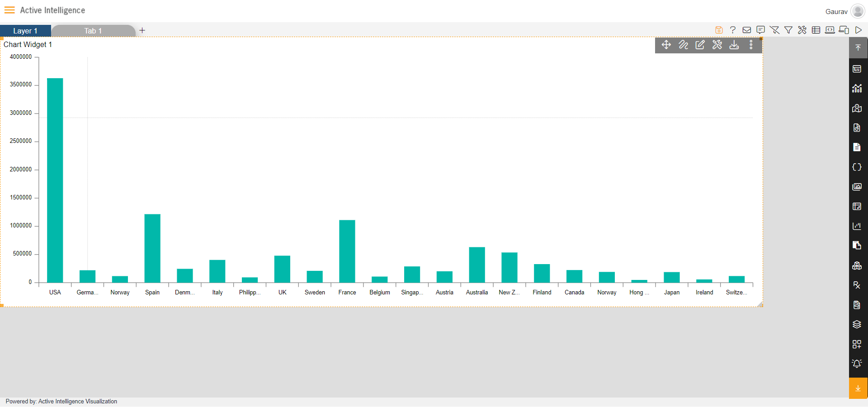Click the Australia bar in chart
The image size is (868, 407).
point(477,265)
